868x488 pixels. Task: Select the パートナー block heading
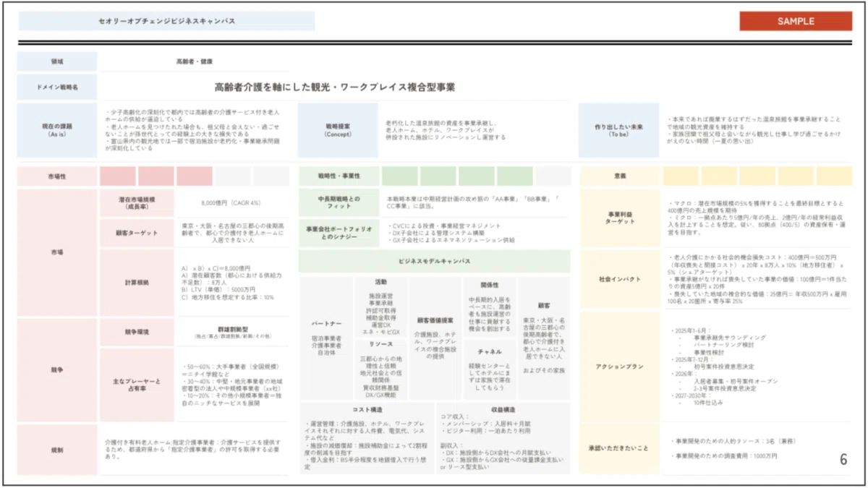click(x=327, y=323)
